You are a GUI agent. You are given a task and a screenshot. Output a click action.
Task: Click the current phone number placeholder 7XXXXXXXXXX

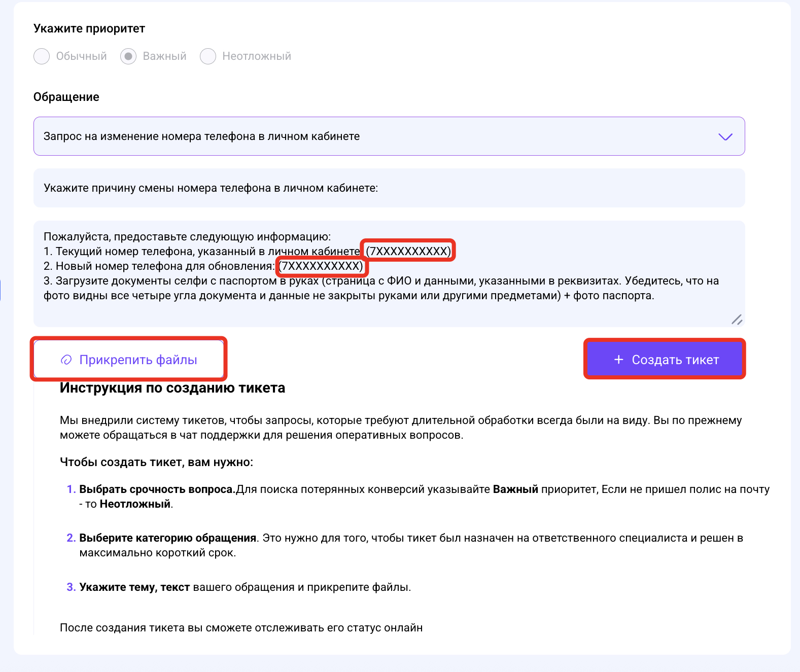coord(408,251)
